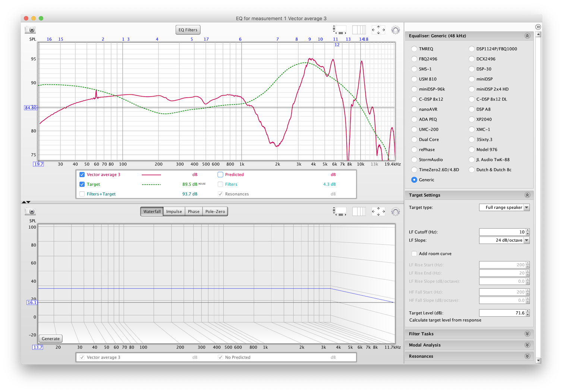Expand the Modal Analysis section
The height and width of the screenshot is (392, 563).
527,345
